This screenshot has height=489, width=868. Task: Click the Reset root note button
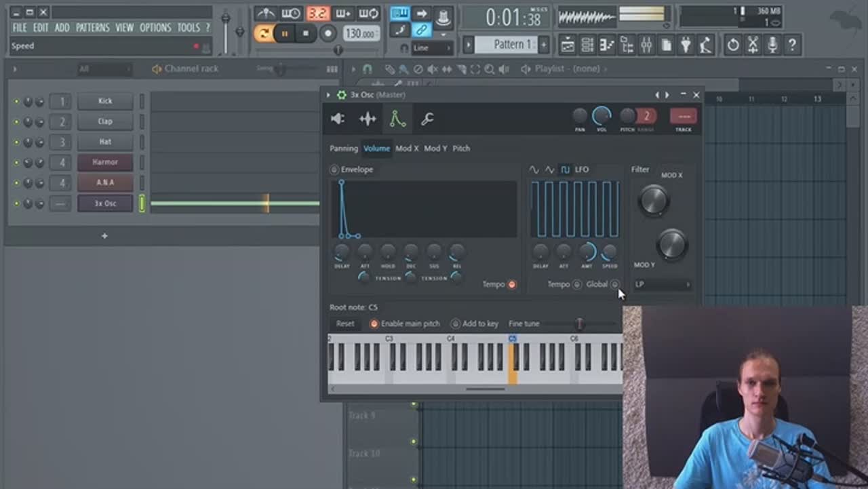pyautogui.click(x=345, y=324)
